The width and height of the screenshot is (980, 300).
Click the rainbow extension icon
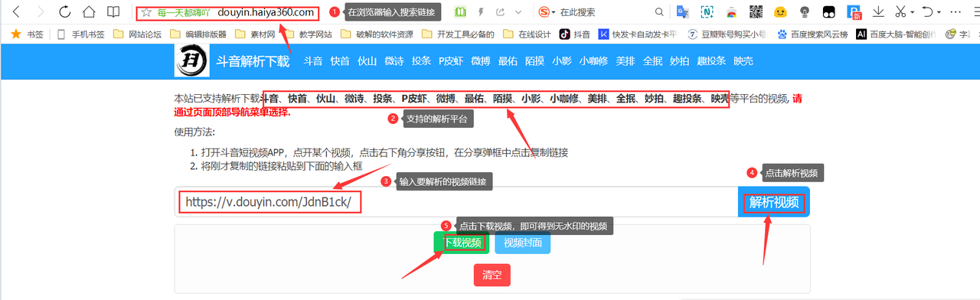(x=731, y=12)
